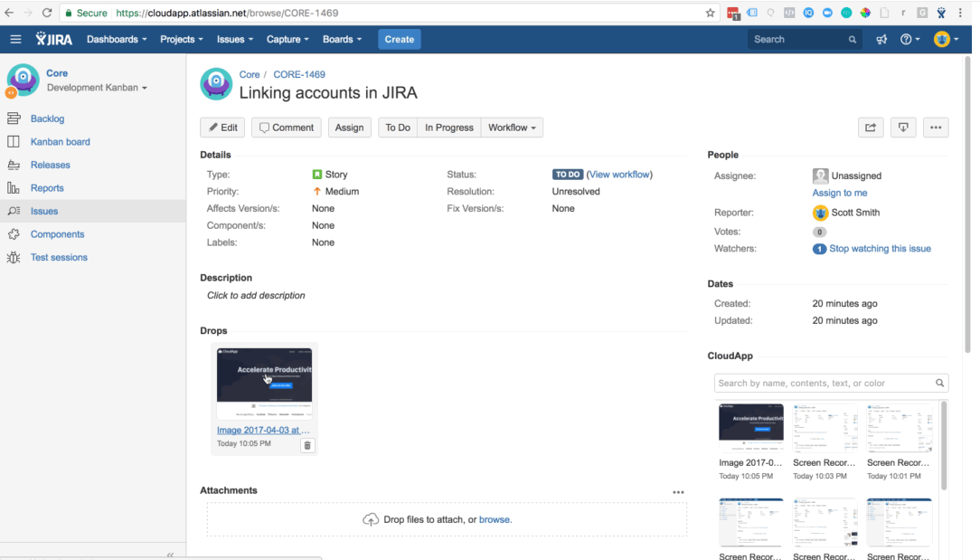Click the Assign button
Screen dimensions: 980x560
(x=349, y=128)
